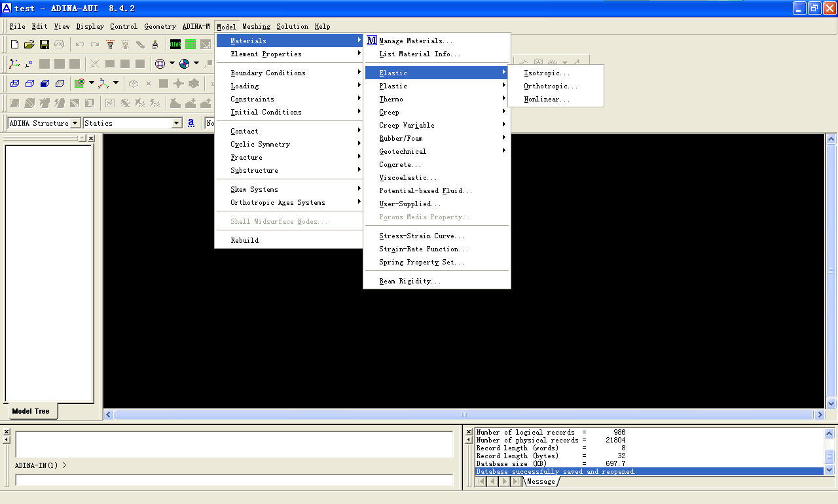Open the Help menu
Screen dimensions: 838x504
point(322,27)
